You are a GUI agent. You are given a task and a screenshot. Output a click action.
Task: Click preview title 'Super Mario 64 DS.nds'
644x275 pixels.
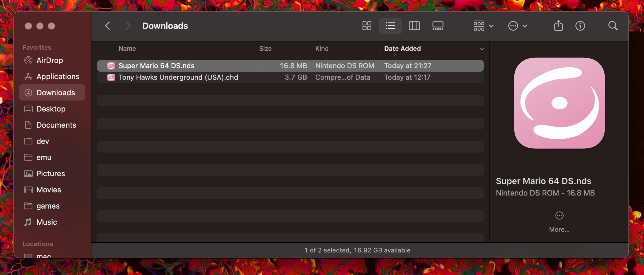(543, 181)
